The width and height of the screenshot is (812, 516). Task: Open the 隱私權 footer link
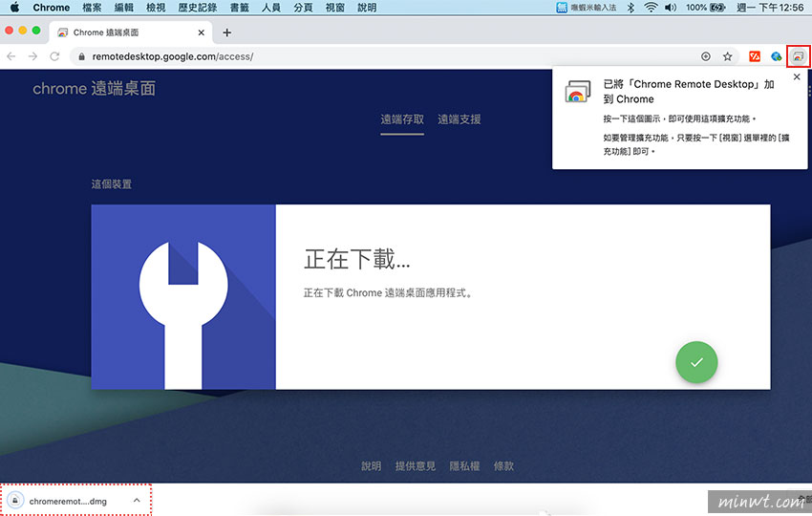pos(464,465)
